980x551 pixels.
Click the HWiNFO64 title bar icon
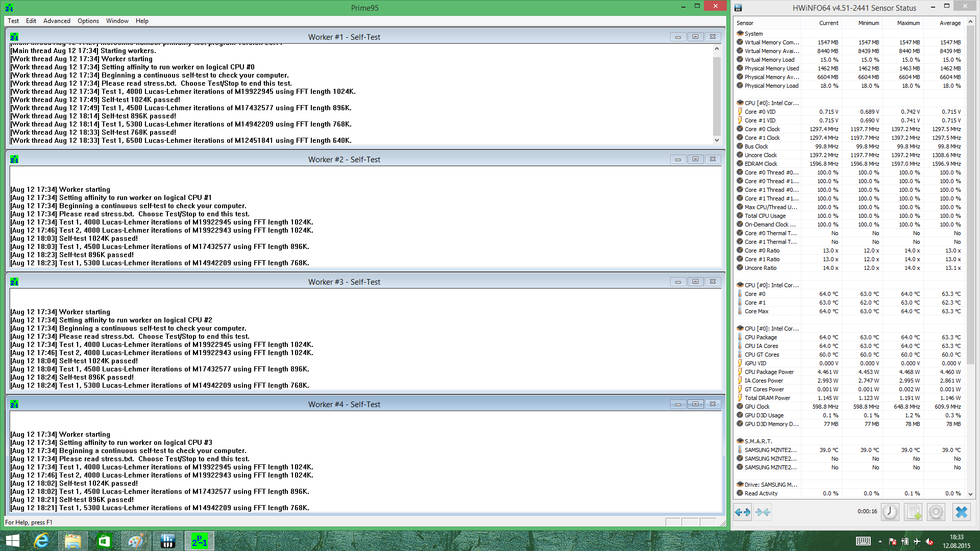coord(738,8)
